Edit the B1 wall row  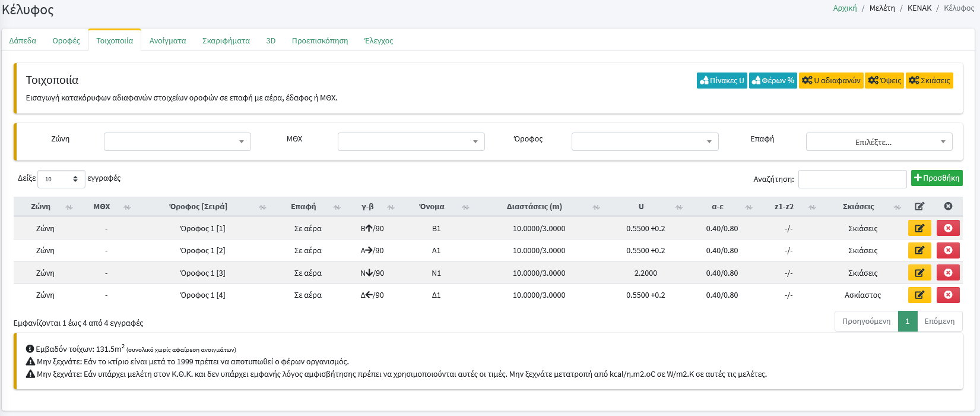click(x=919, y=228)
